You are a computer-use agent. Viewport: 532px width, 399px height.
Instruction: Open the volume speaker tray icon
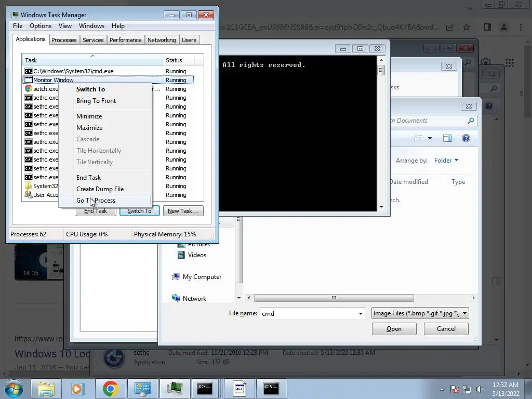[x=480, y=389]
